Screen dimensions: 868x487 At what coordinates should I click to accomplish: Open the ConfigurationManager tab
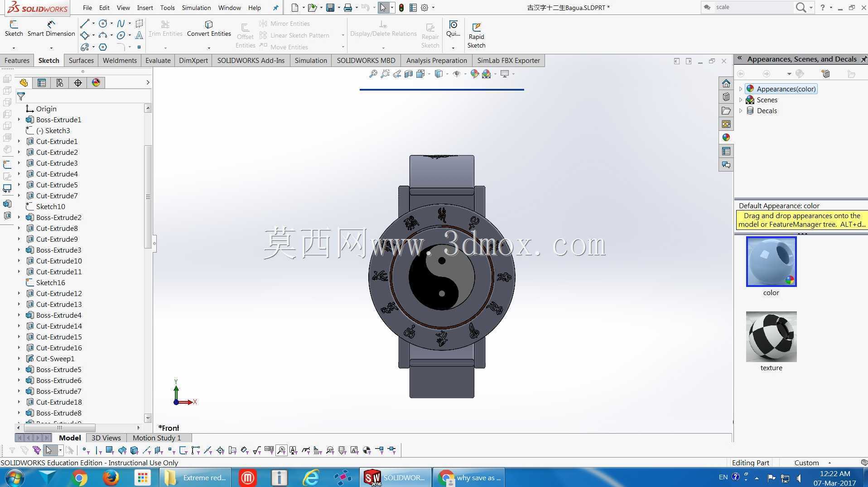60,83
